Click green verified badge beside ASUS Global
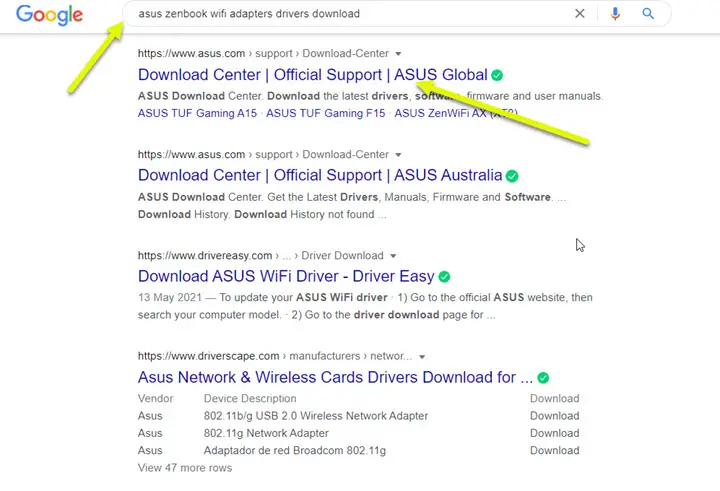Image resolution: width=720 pixels, height=491 pixels. (497, 75)
